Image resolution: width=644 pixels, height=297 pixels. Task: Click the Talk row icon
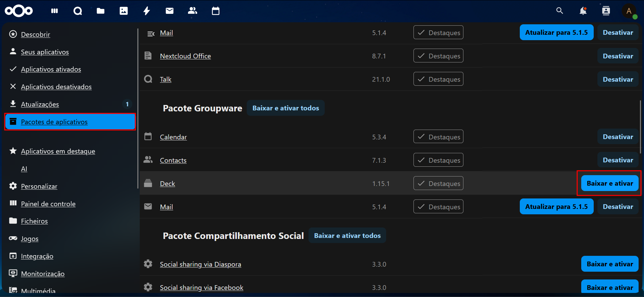(148, 79)
